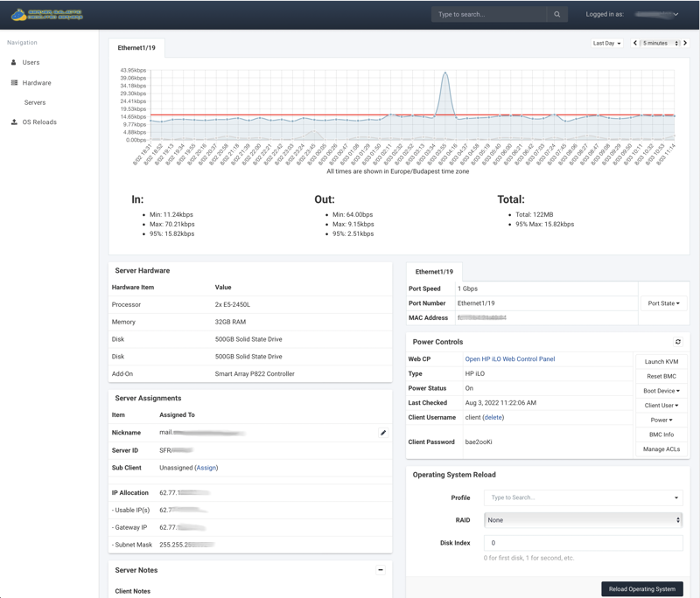This screenshot has width=700, height=598.
Task: Click the In Max: 70.21kbps statistic
Action: pos(171,225)
